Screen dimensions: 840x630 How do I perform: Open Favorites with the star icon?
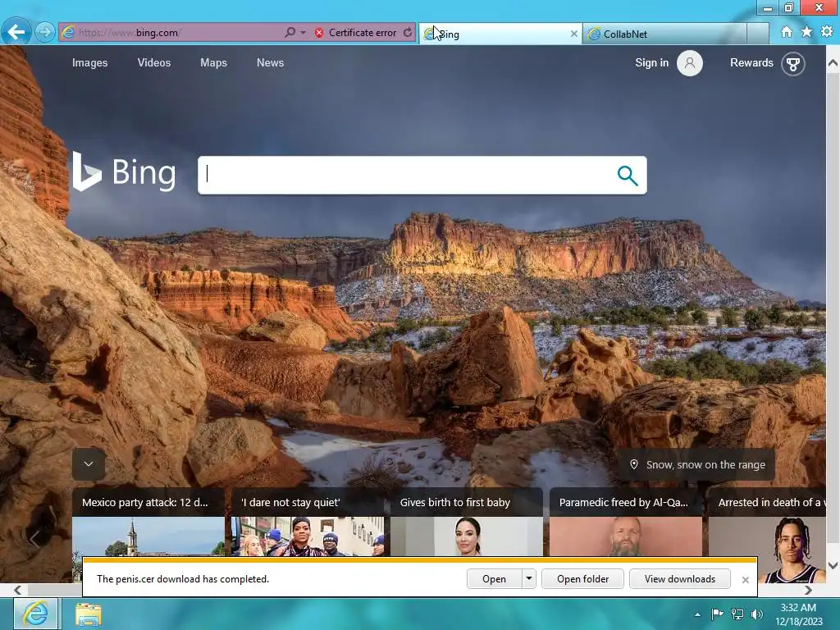pyautogui.click(x=806, y=32)
